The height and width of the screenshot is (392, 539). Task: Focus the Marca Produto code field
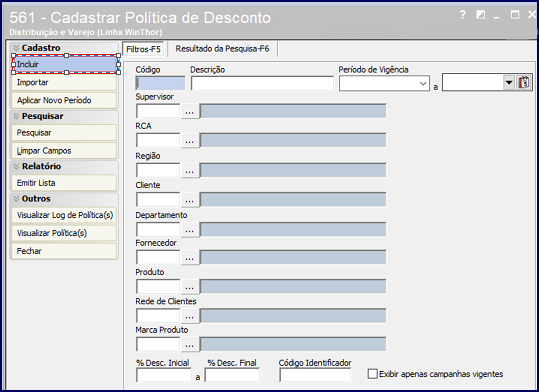tap(158, 344)
